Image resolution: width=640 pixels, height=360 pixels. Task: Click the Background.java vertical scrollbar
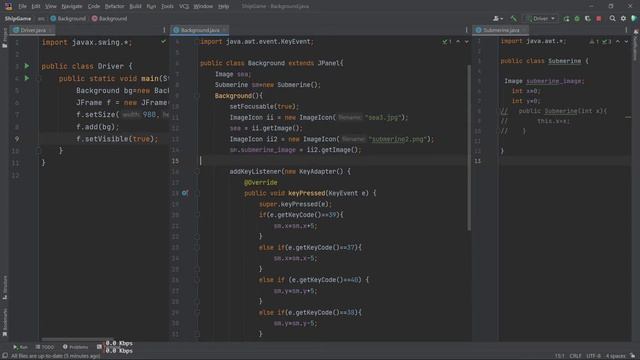[x=469, y=148]
